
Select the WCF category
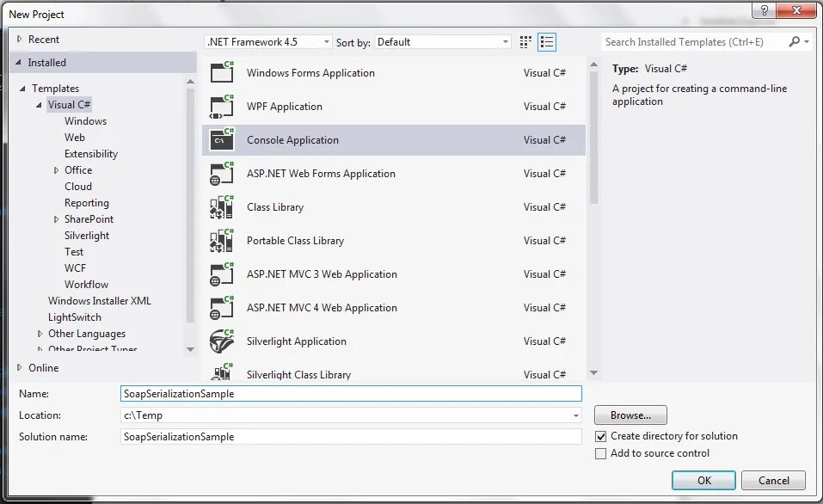pyautogui.click(x=75, y=267)
